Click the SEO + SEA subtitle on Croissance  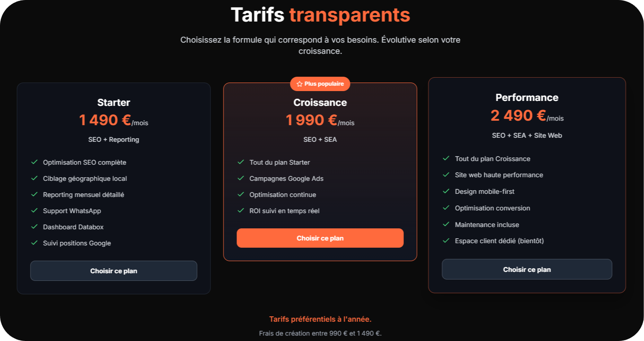[x=320, y=140]
